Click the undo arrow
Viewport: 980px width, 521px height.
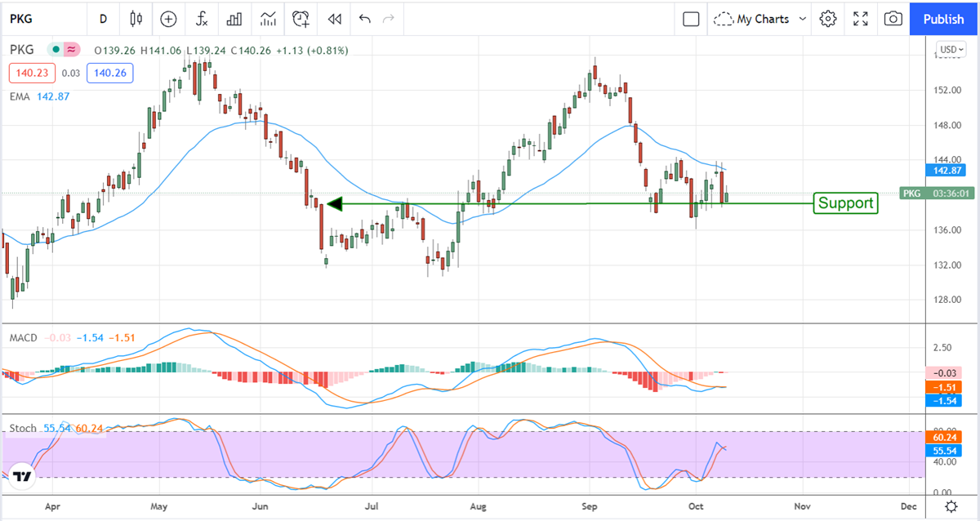tap(364, 18)
